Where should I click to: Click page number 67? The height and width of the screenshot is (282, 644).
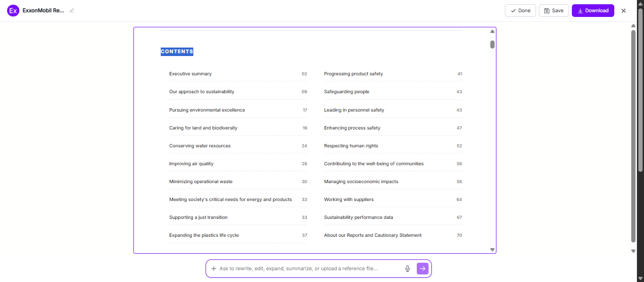pos(459,218)
